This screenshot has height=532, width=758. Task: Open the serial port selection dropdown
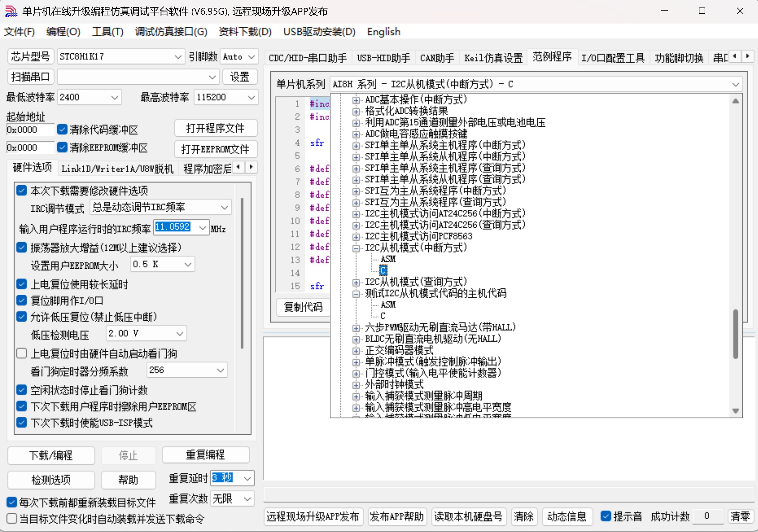(x=138, y=77)
